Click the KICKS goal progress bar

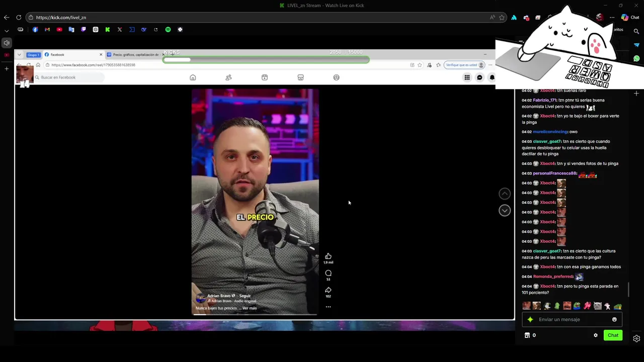click(266, 60)
